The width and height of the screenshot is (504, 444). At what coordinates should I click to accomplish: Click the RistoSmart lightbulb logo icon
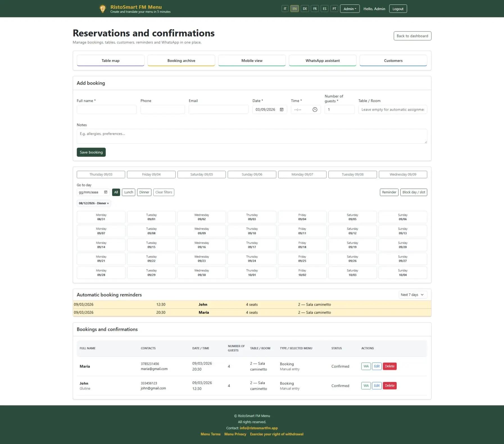(x=103, y=9)
